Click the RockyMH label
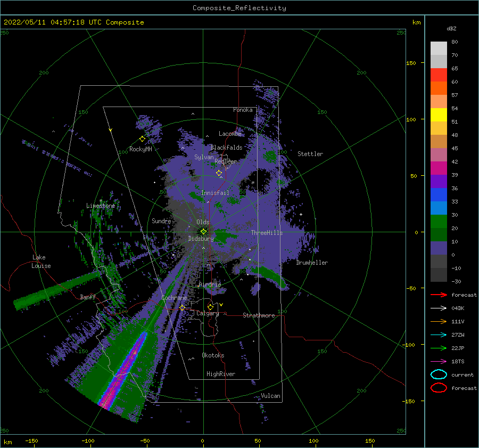 141,149
